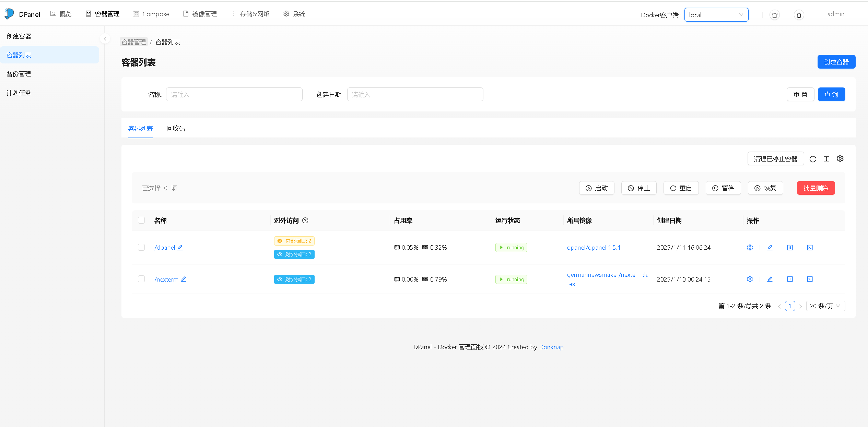Toggle select-all containers checkbox
868x427 pixels.
(x=141, y=220)
